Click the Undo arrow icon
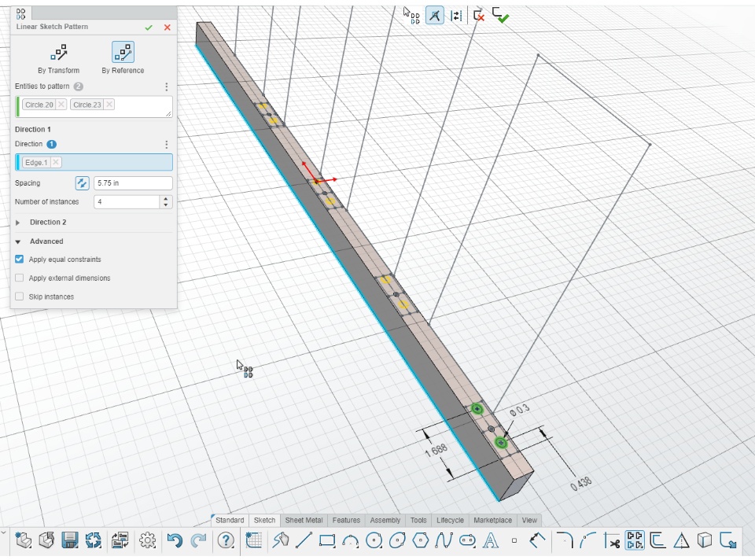 [x=175, y=540]
